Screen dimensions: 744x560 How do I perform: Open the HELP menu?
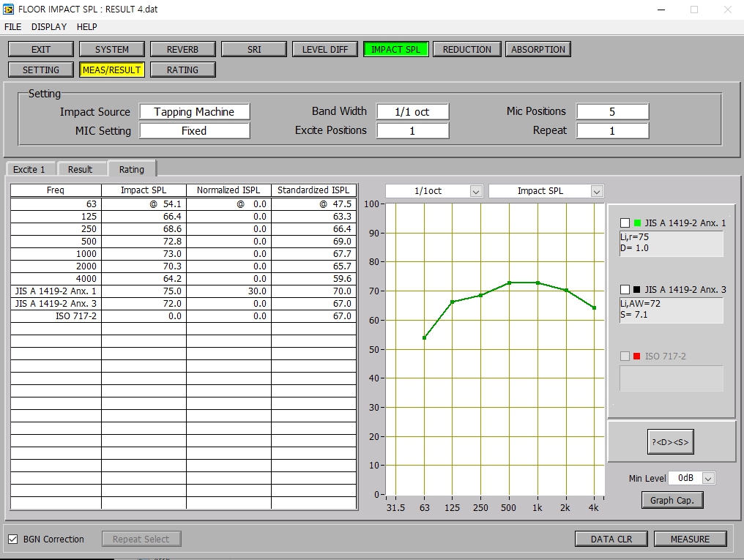(87, 27)
